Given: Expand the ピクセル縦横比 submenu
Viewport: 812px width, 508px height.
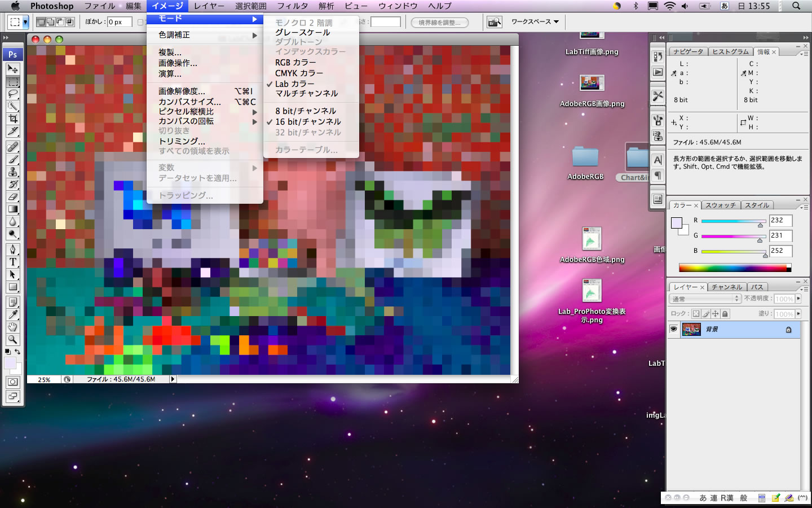Looking at the screenshot, I should (x=205, y=112).
